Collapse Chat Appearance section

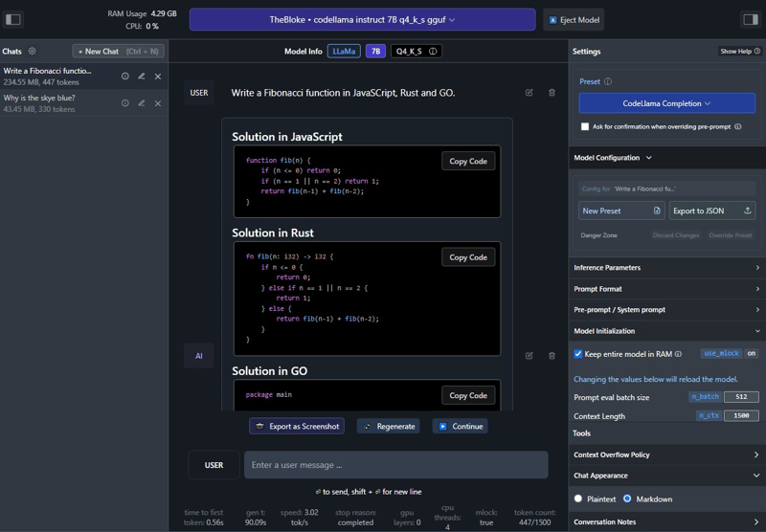[x=667, y=476]
